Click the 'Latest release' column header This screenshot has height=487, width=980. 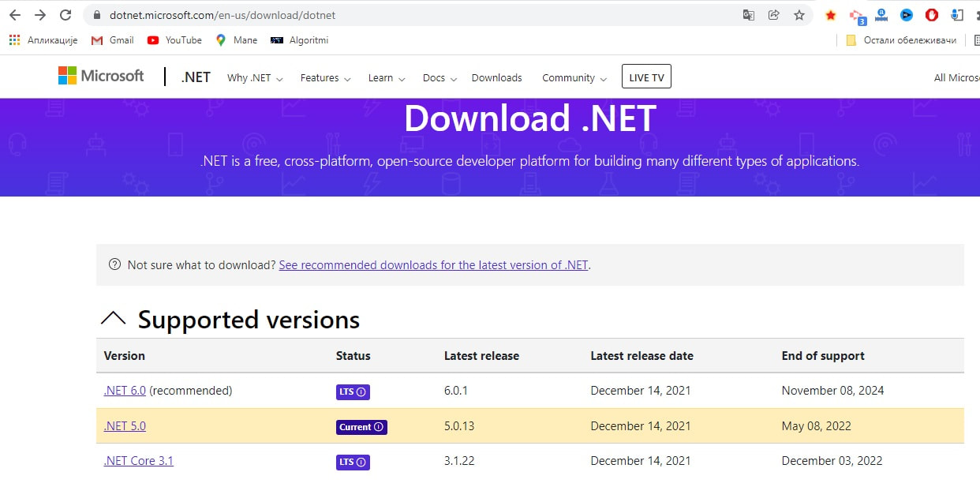481,356
